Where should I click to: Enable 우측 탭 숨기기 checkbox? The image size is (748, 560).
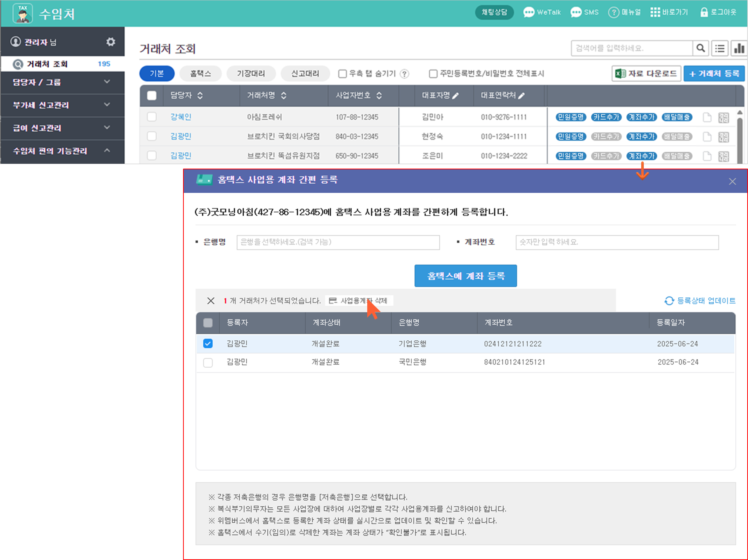pyautogui.click(x=342, y=74)
